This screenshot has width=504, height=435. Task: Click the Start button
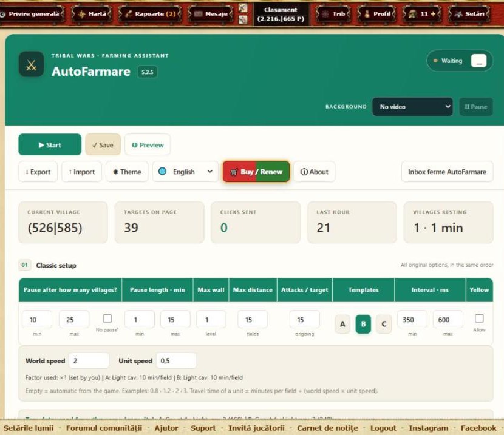(x=50, y=145)
